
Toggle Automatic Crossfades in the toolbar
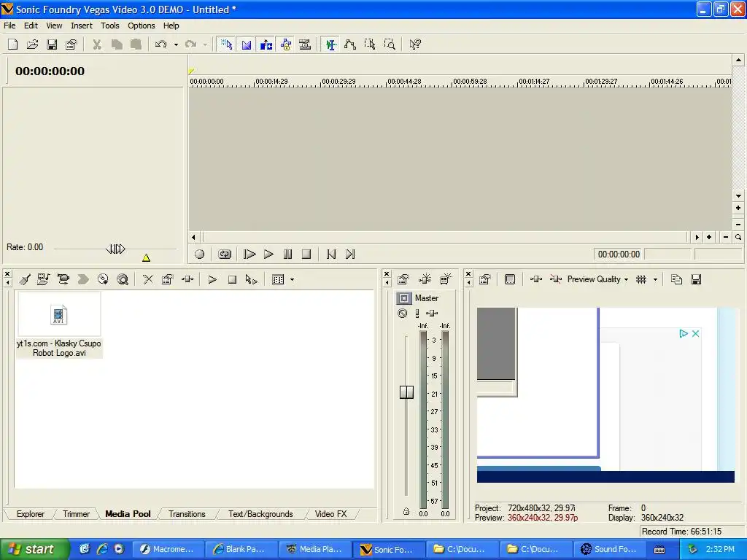(247, 44)
